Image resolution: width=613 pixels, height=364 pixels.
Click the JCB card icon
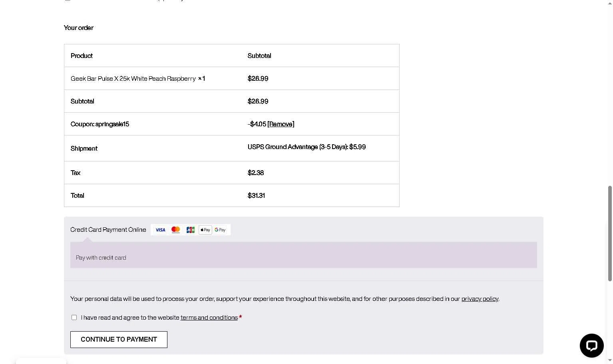point(190,230)
